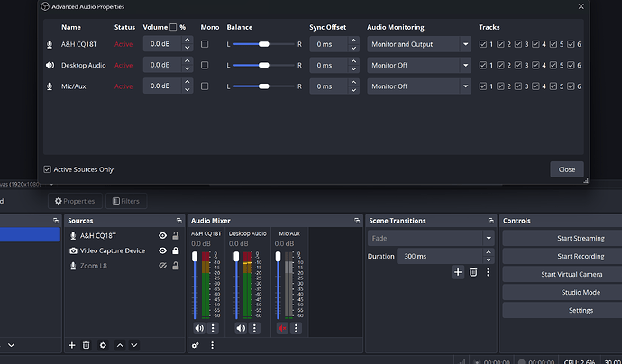Open transition properties three-dot menu
The height and width of the screenshot is (364, 622).
click(x=488, y=272)
